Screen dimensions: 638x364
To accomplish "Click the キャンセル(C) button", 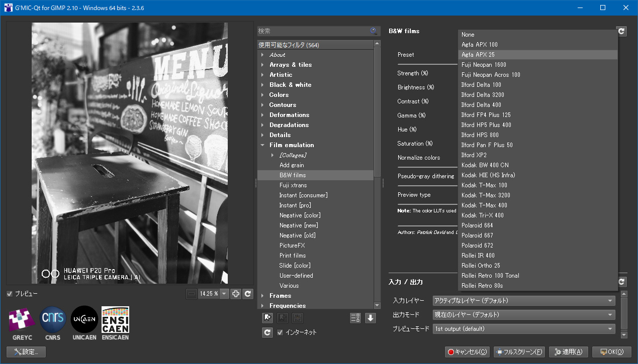I will tap(467, 352).
